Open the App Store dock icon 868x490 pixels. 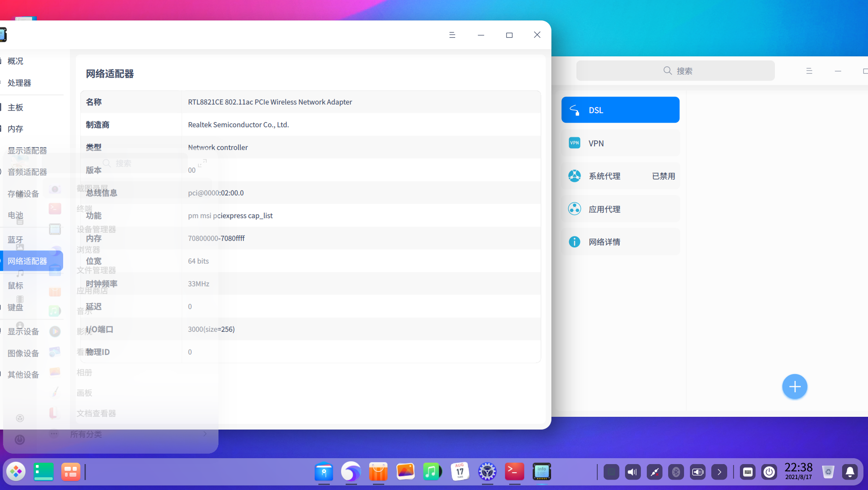[x=378, y=472]
